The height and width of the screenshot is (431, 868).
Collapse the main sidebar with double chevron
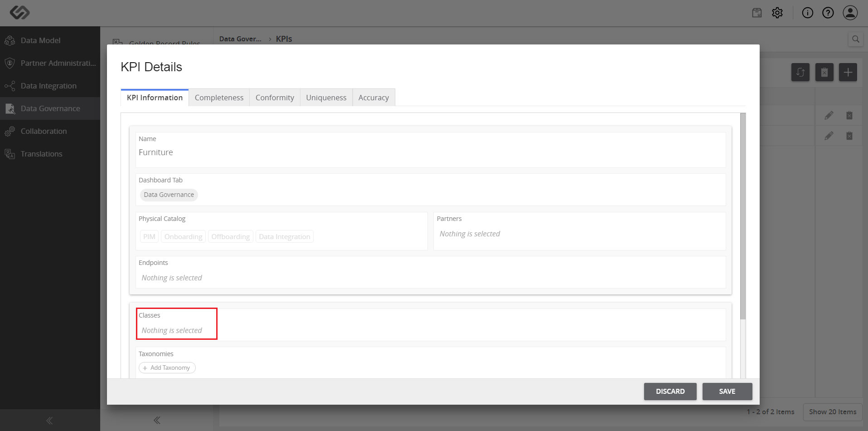tap(49, 421)
